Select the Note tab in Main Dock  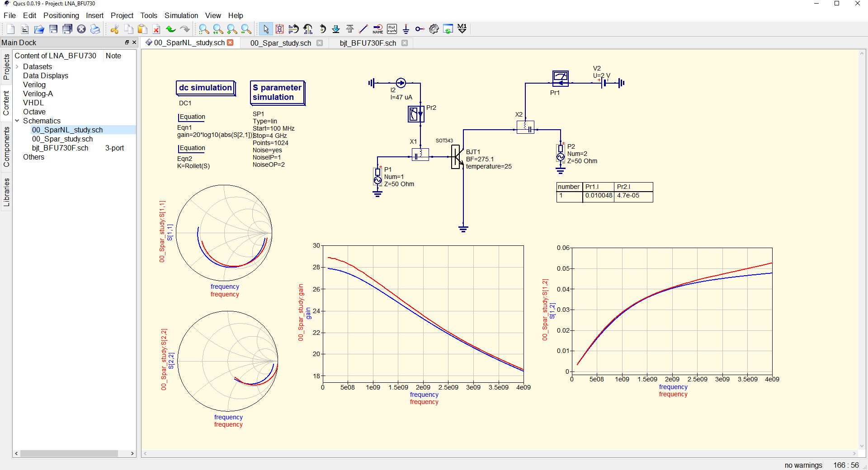[x=113, y=56]
